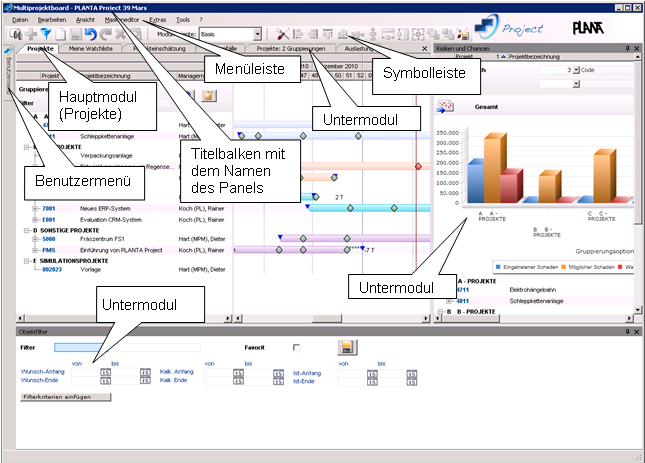
Task: Expand project 7001 Neues ERP-System
Action: 35,208
